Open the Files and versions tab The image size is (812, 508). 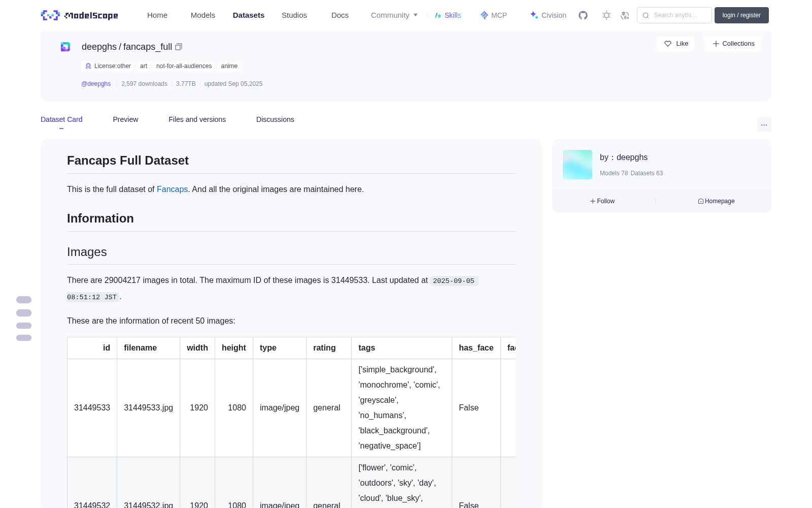(x=197, y=119)
